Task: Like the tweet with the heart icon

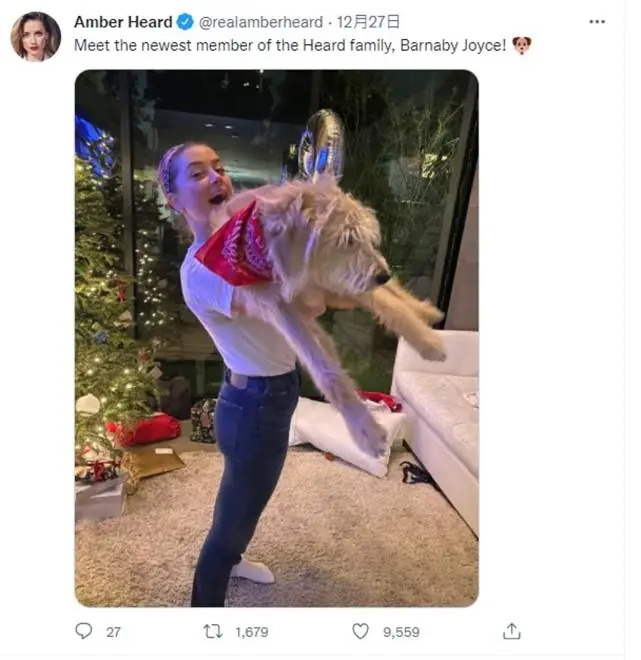Action: pos(360,631)
